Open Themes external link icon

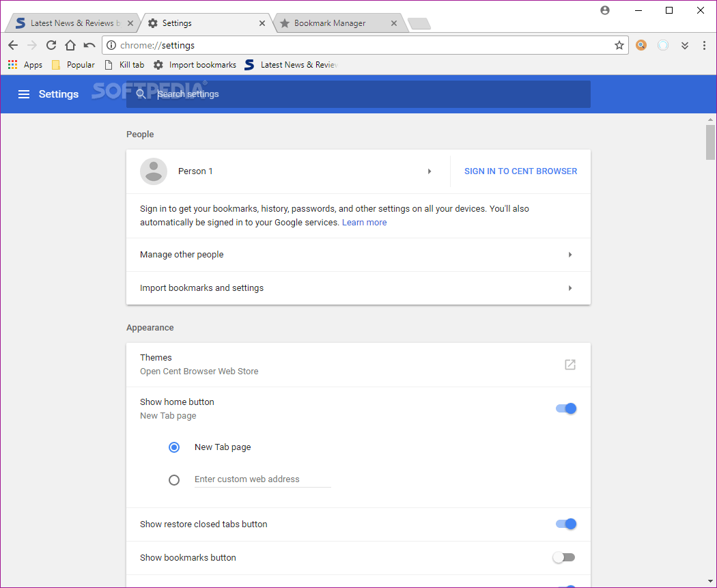click(570, 365)
